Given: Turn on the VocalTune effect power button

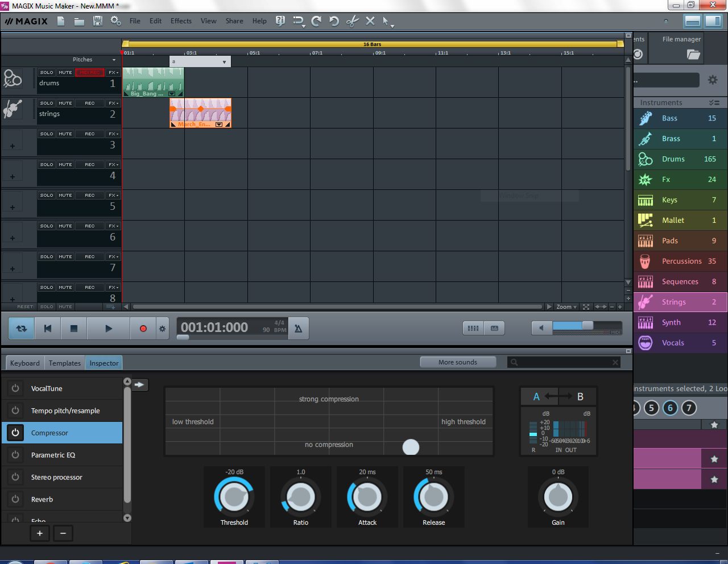Looking at the screenshot, I should click(x=15, y=388).
